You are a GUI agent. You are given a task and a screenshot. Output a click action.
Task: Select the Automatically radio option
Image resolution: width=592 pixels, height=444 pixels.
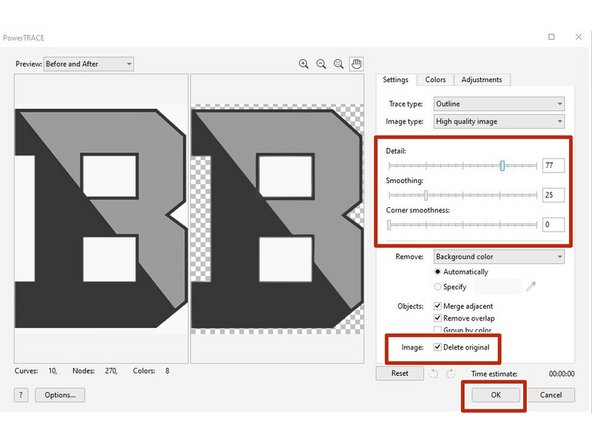point(438,271)
